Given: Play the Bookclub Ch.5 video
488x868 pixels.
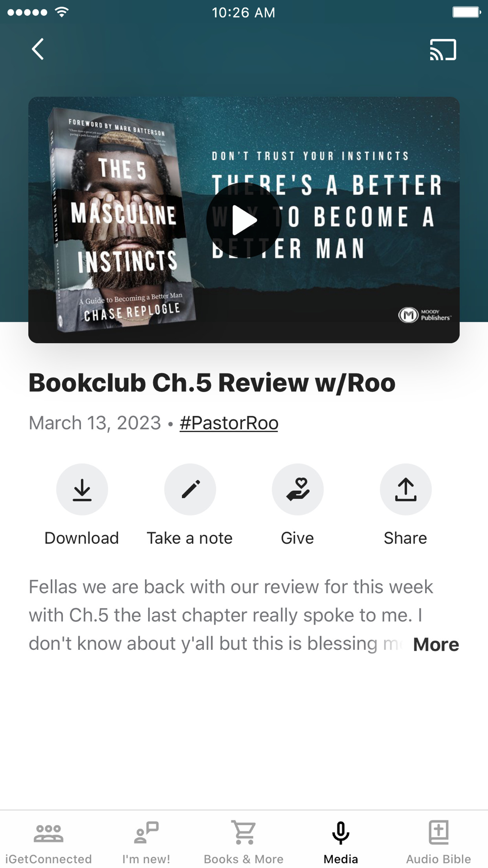Looking at the screenshot, I should pos(244,220).
